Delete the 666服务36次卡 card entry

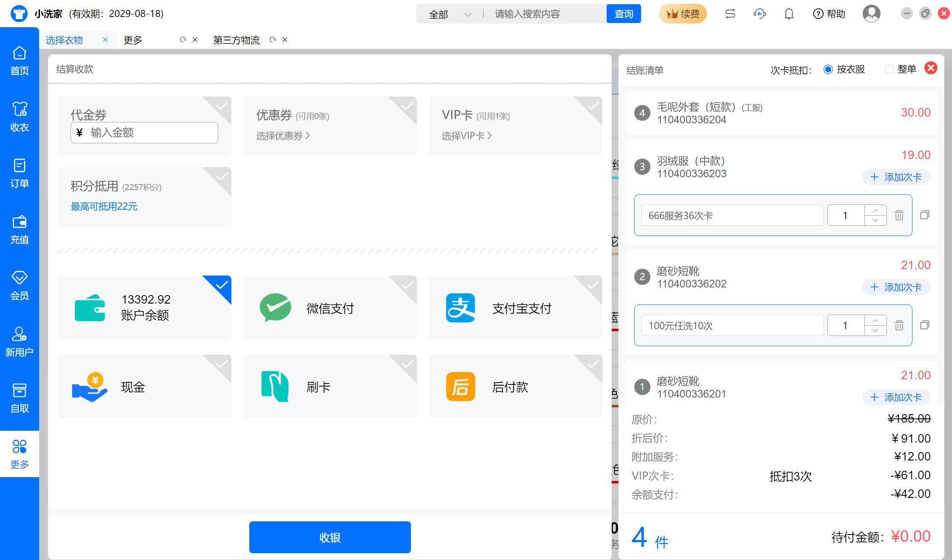[899, 215]
